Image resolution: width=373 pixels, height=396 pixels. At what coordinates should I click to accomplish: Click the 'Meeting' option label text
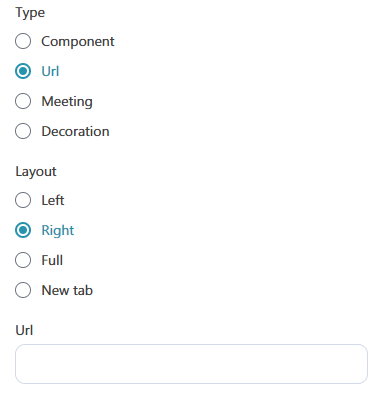click(67, 102)
